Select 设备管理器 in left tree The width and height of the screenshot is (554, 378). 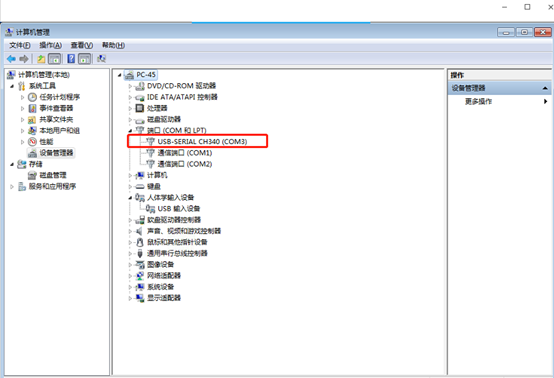tap(56, 153)
